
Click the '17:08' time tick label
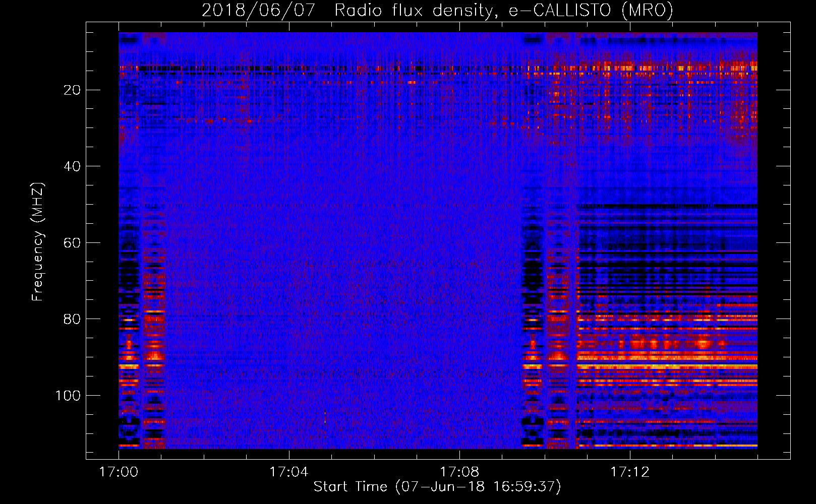tap(459, 472)
